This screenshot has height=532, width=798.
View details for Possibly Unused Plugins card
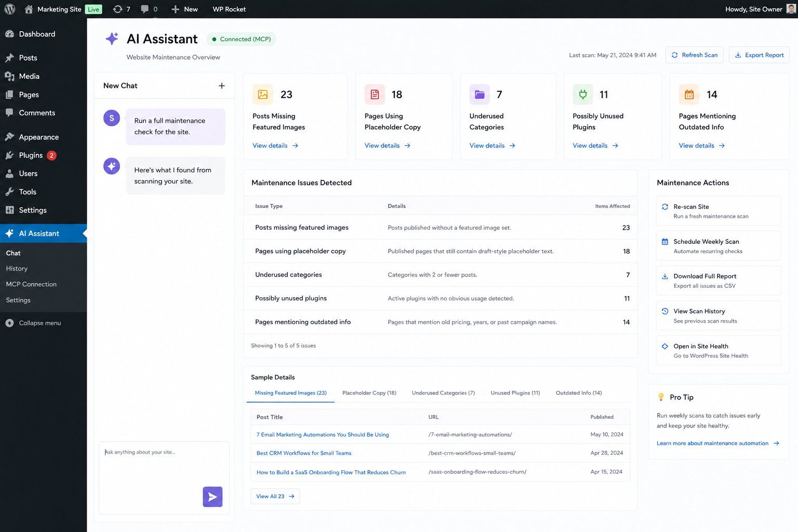point(595,146)
